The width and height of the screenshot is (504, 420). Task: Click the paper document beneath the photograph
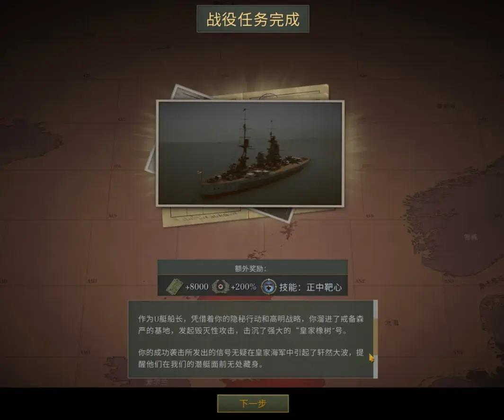(x=206, y=216)
